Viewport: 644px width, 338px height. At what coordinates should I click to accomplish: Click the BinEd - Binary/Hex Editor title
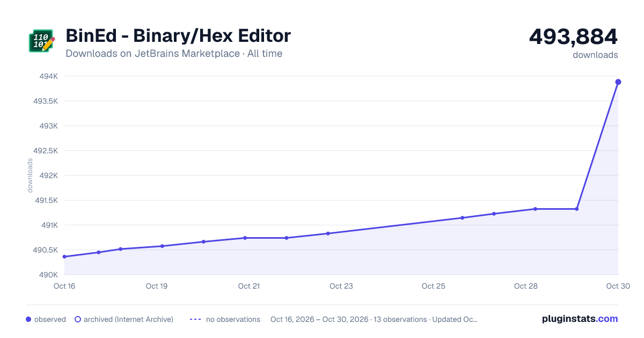pyautogui.click(x=178, y=36)
